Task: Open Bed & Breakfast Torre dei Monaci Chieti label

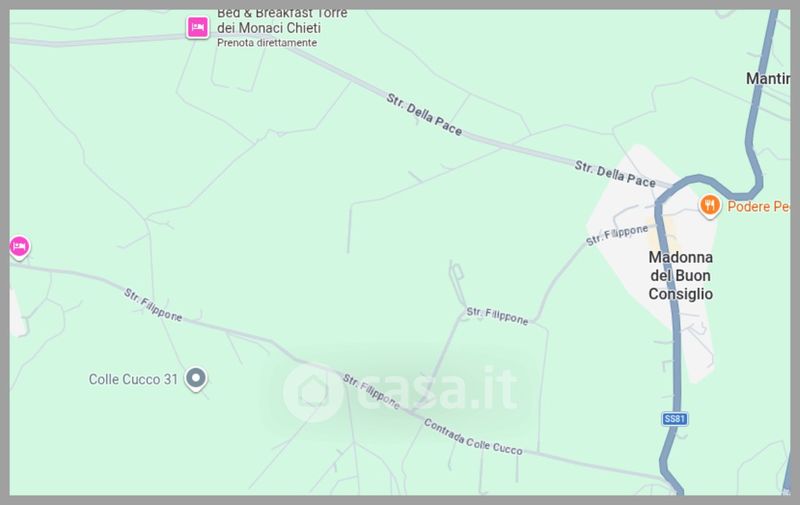Action: pos(282,21)
